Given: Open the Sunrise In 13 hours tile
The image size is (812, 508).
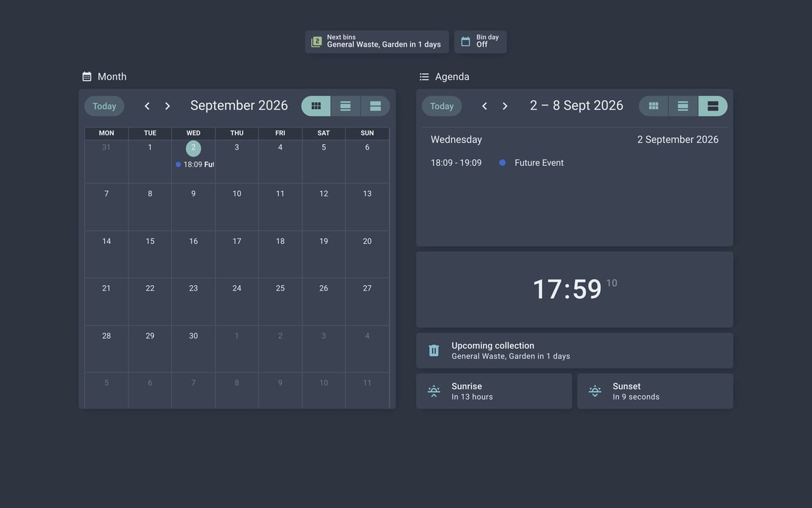Looking at the screenshot, I should 494,391.
